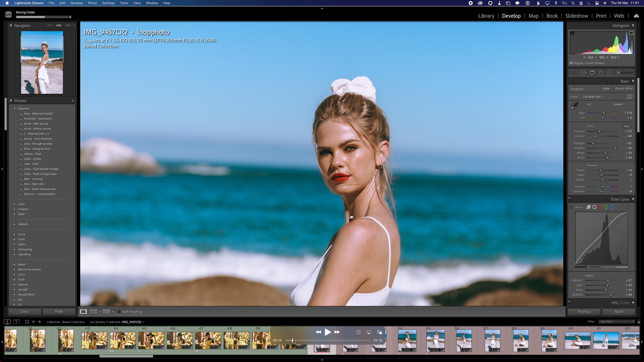Toggle highlight clipping indicator in histogram
This screenshot has height=362, width=644.
[x=631, y=33]
